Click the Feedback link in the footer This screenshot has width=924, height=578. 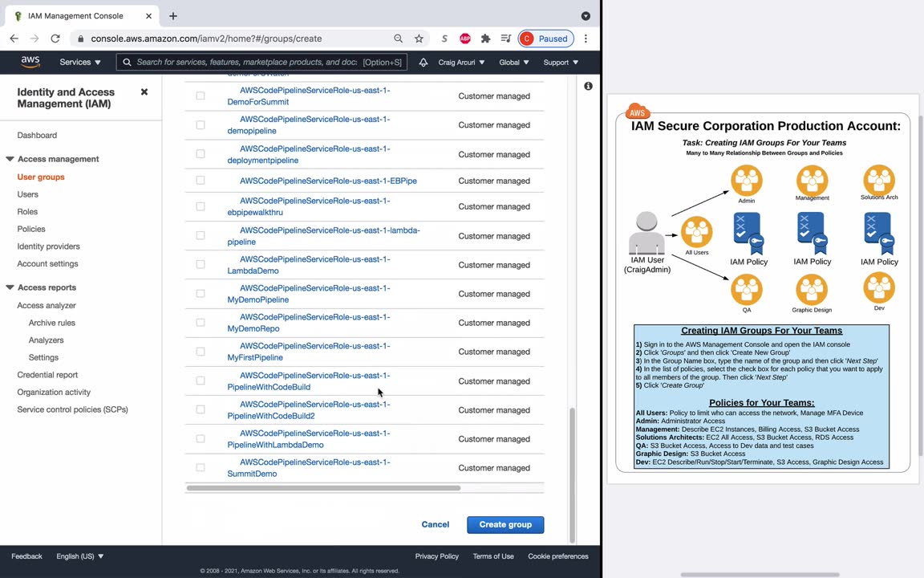point(26,556)
